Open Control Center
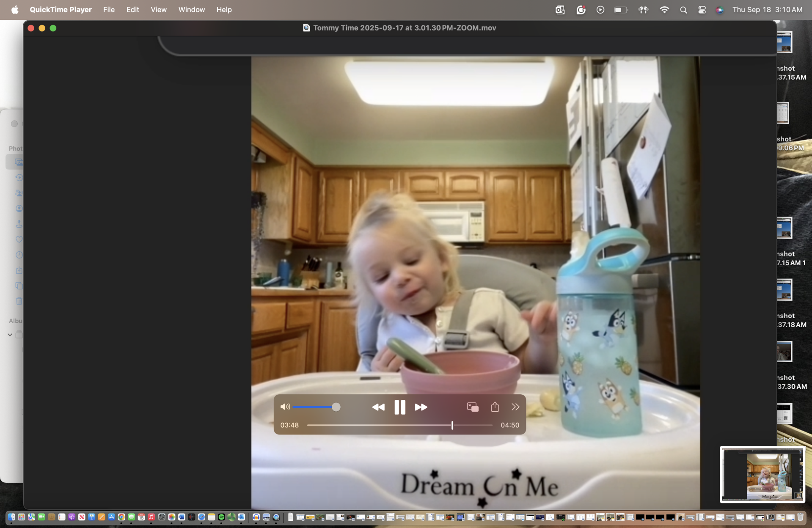The image size is (812, 528). pyautogui.click(x=702, y=10)
